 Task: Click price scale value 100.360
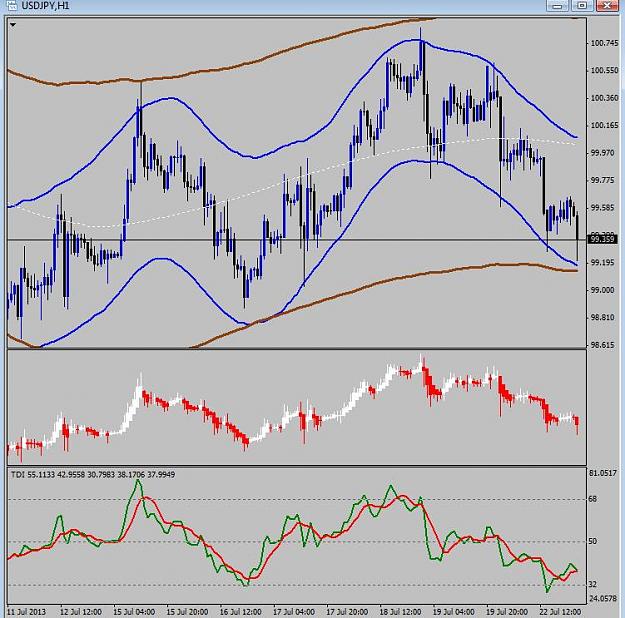604,98
